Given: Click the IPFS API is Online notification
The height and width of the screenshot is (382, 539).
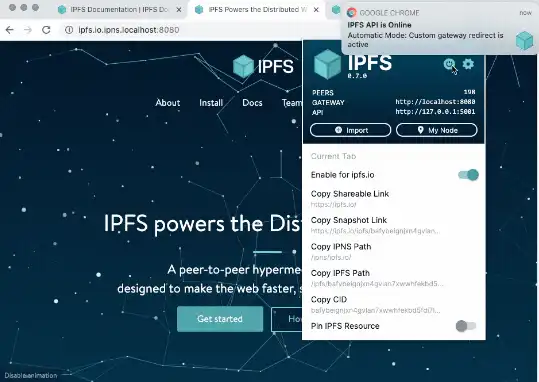Looking at the screenshot, I should [440, 29].
